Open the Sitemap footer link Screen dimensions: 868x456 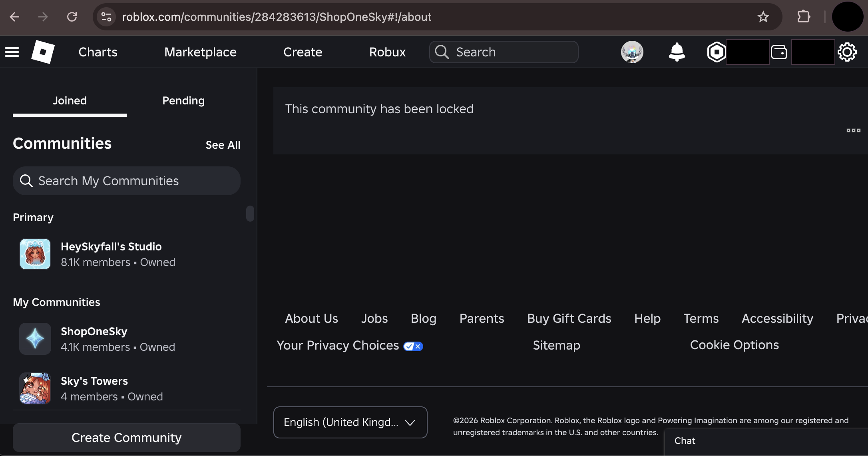(556, 345)
